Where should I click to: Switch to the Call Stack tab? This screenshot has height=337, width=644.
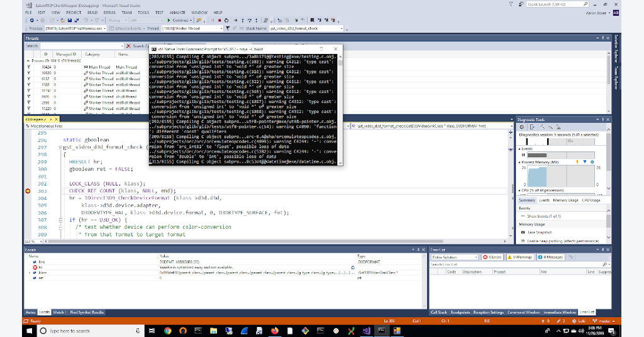click(x=438, y=312)
